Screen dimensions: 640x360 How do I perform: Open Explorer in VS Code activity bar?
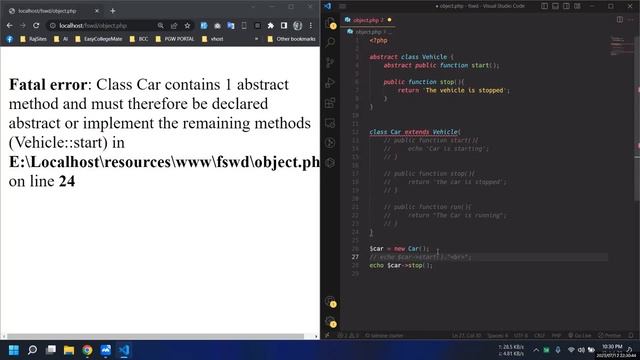click(x=331, y=23)
